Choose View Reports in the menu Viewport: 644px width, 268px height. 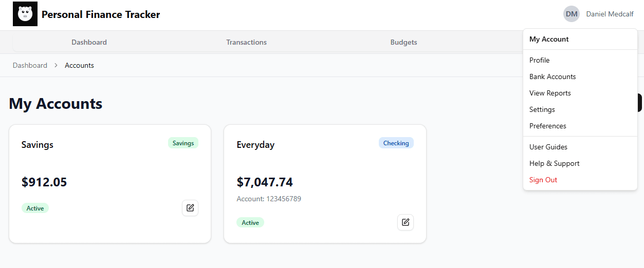(x=550, y=93)
